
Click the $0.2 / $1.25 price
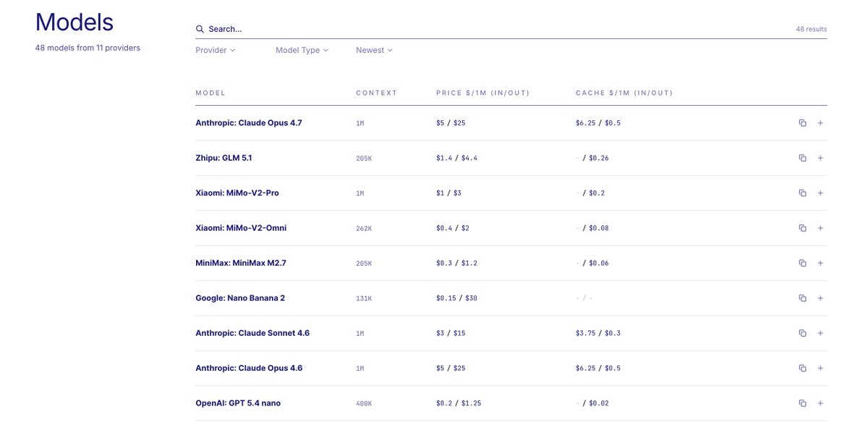click(458, 403)
